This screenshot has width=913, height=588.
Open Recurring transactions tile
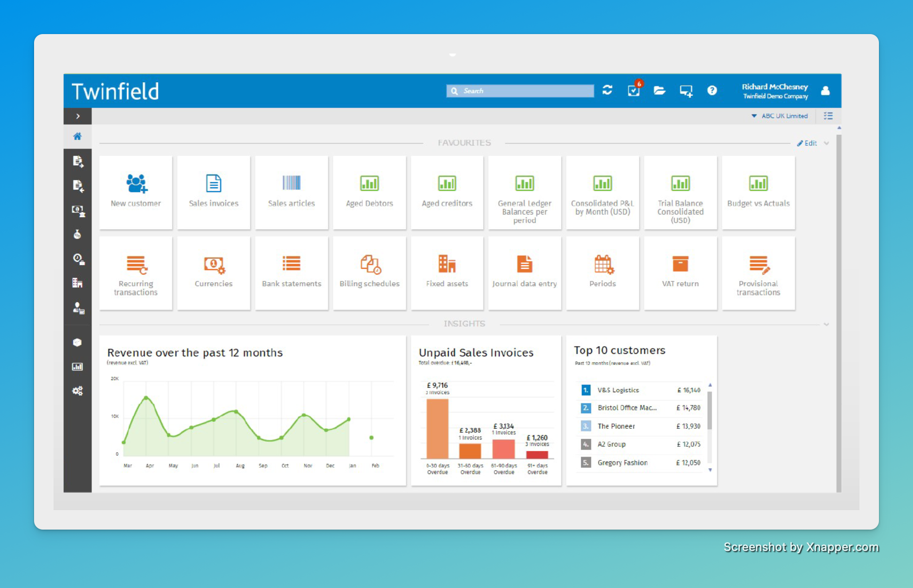135,273
